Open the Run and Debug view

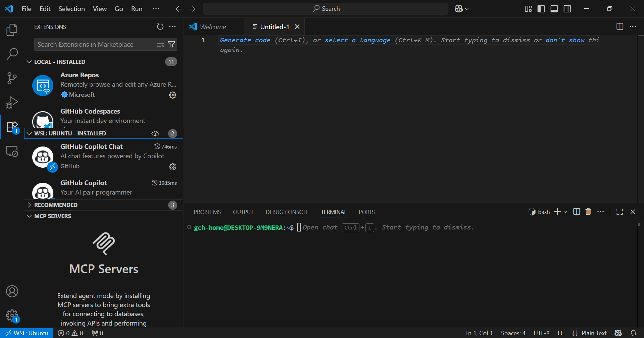tap(12, 102)
